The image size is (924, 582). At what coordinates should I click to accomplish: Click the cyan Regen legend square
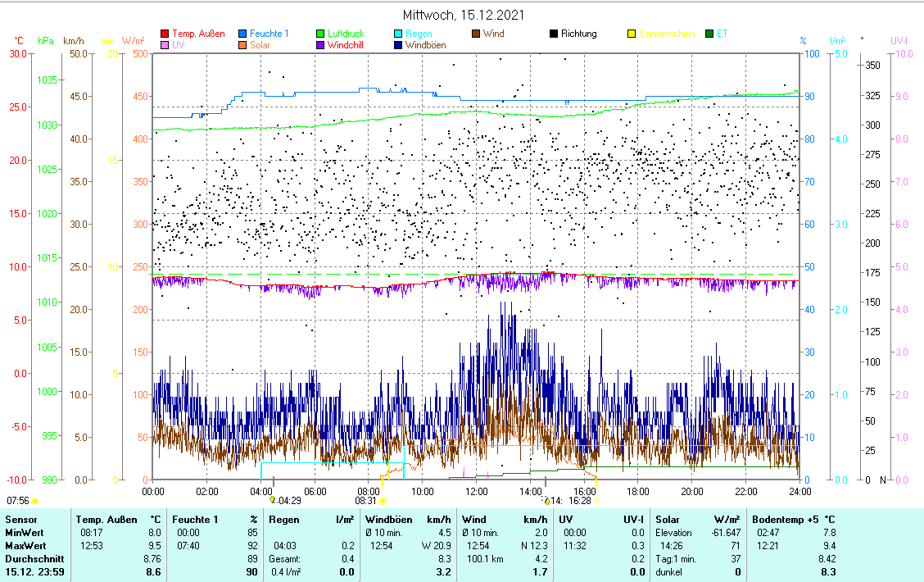399,34
